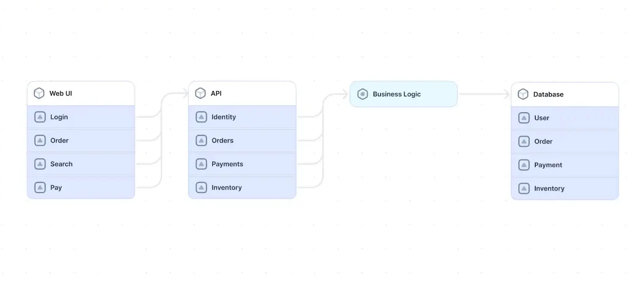Select the Inventory row in API node

coord(242,188)
